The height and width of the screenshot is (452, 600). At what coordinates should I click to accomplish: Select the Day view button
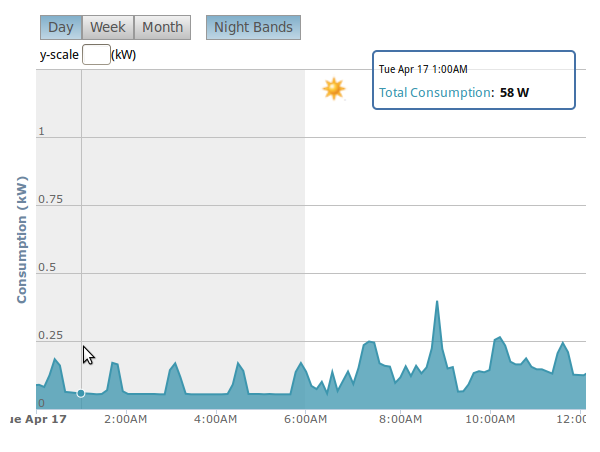[60, 28]
